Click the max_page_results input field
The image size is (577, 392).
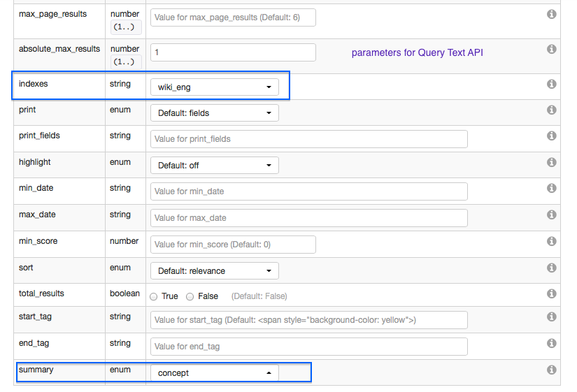(x=233, y=17)
